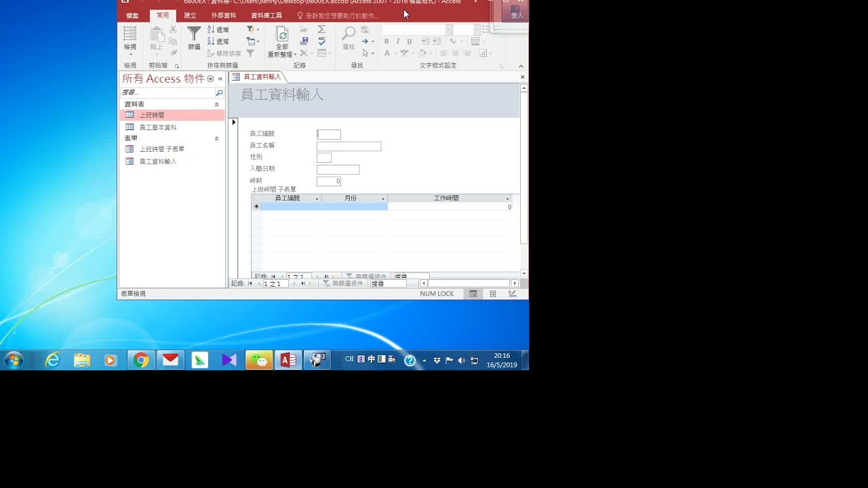This screenshot has height=488, width=868.
Task: Click 移除排序 to clear sorting
Action: 224,53
